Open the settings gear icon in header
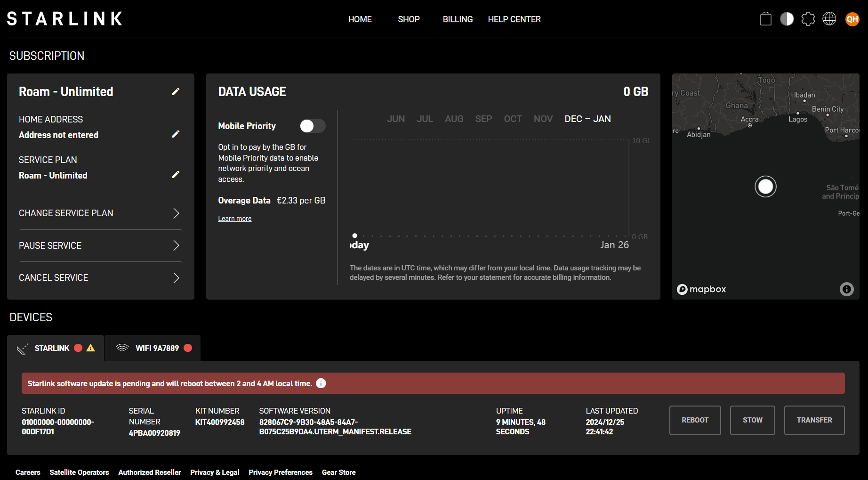Screen dimensions: 868x480 click(x=808, y=19)
